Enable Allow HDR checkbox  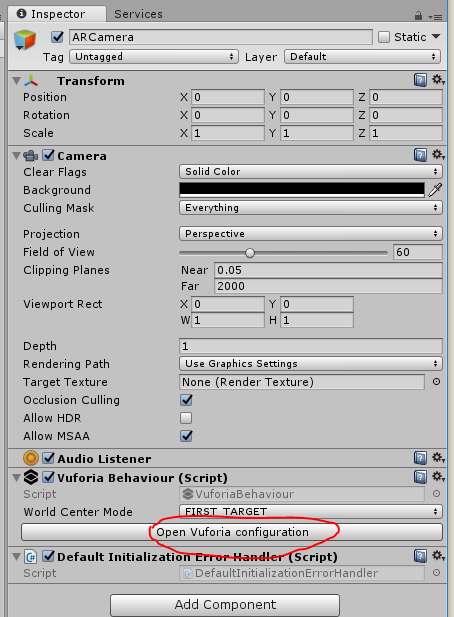coord(186,417)
